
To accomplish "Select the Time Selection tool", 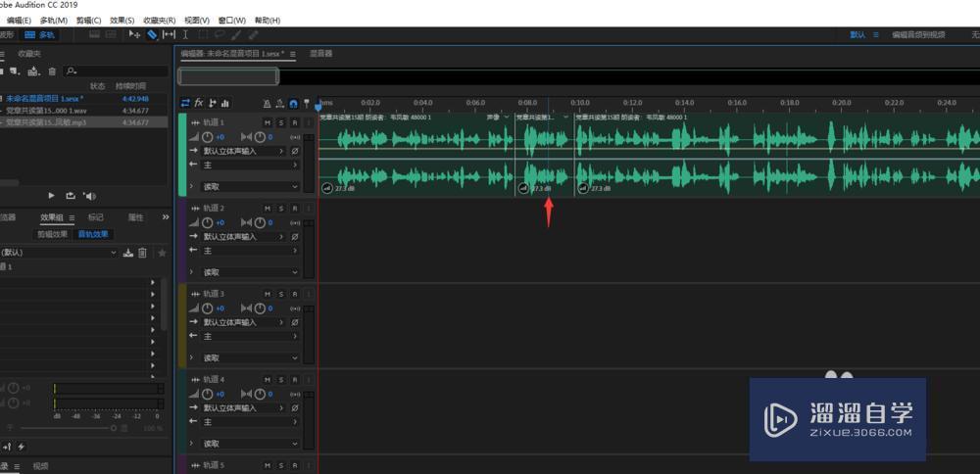I will tap(185, 35).
